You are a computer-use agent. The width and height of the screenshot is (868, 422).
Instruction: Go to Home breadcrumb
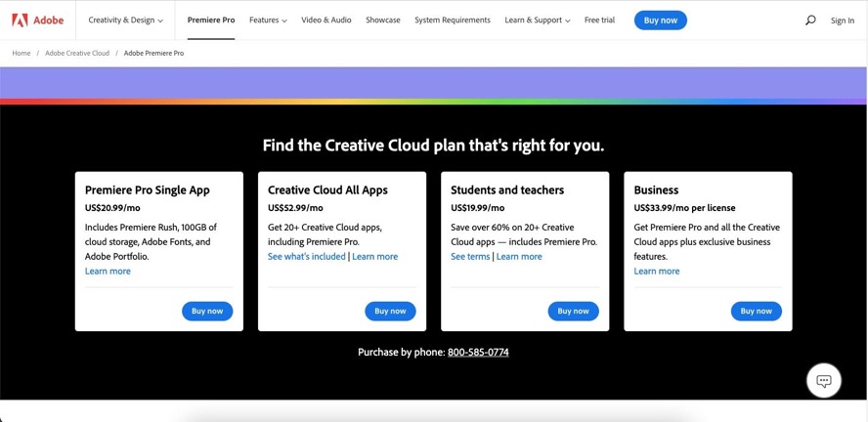[x=22, y=53]
